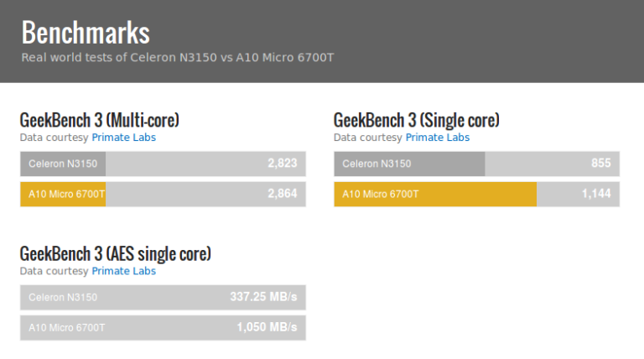Click the 855 single core score
This screenshot has height=359, width=644.
[x=601, y=163]
